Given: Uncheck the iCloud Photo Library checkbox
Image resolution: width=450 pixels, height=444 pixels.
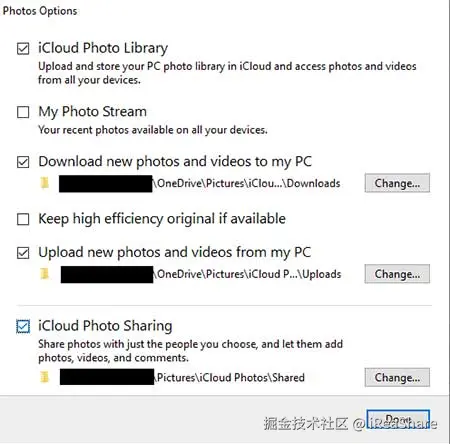Looking at the screenshot, I should 23,49.
